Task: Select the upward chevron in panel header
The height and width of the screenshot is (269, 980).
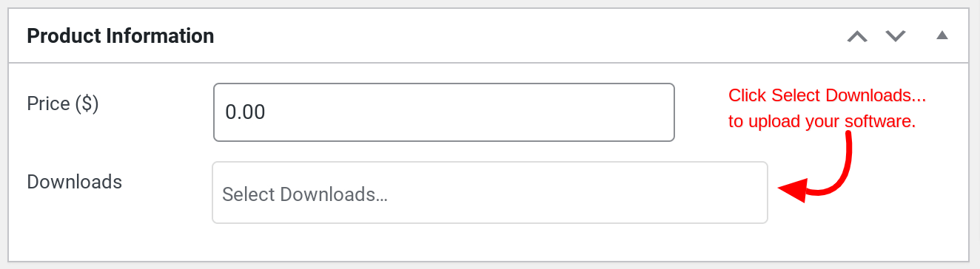Action: click(x=857, y=36)
